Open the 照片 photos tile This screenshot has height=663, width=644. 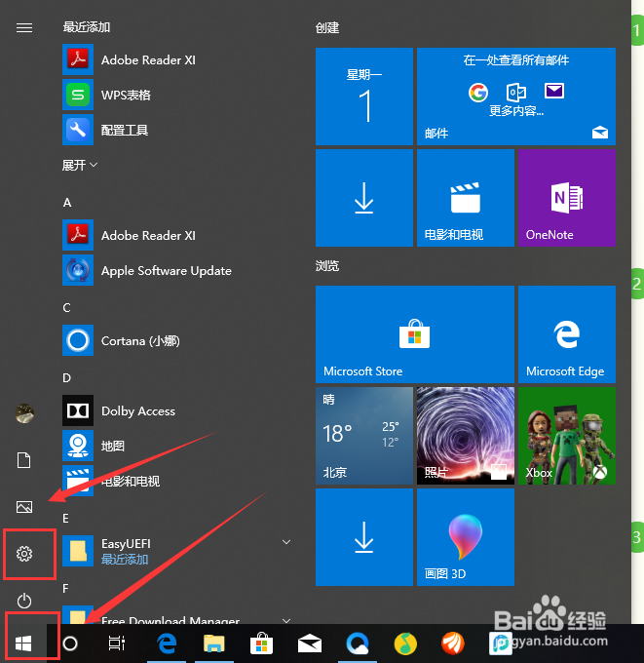(x=466, y=436)
